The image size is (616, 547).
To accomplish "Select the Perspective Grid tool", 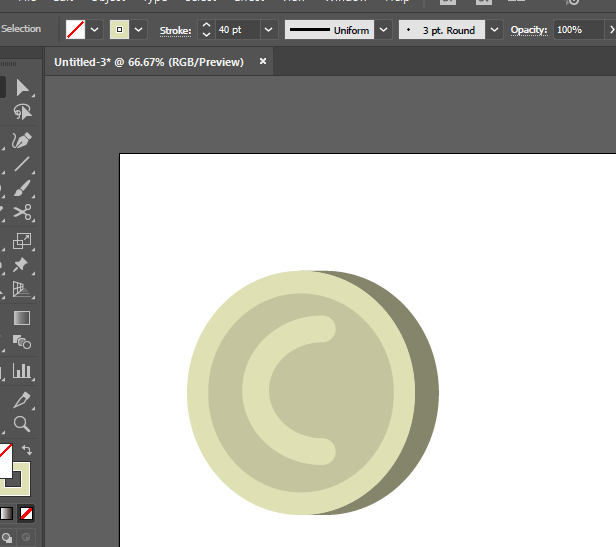I will click(22, 290).
